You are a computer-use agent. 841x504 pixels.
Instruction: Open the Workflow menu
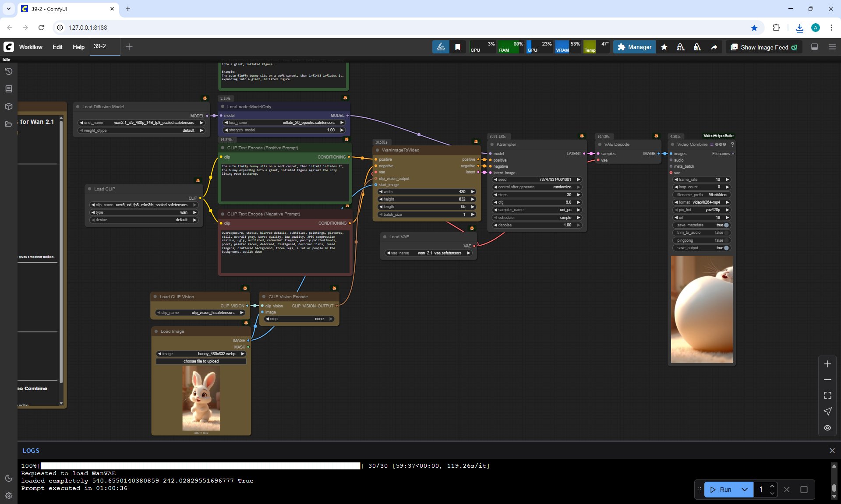click(31, 47)
